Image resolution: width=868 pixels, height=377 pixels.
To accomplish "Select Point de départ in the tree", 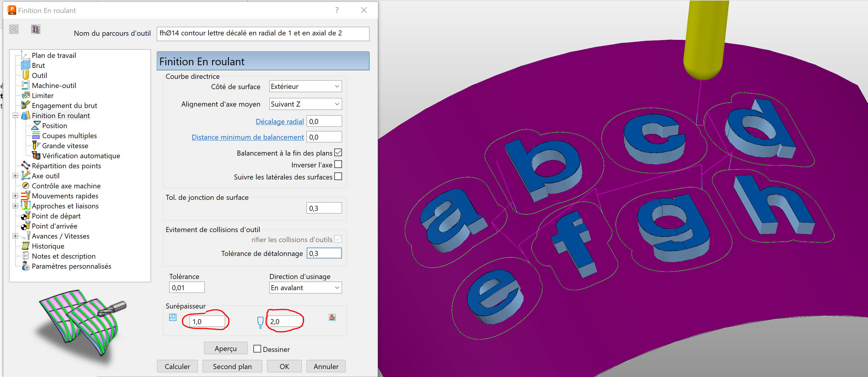I will [x=56, y=216].
